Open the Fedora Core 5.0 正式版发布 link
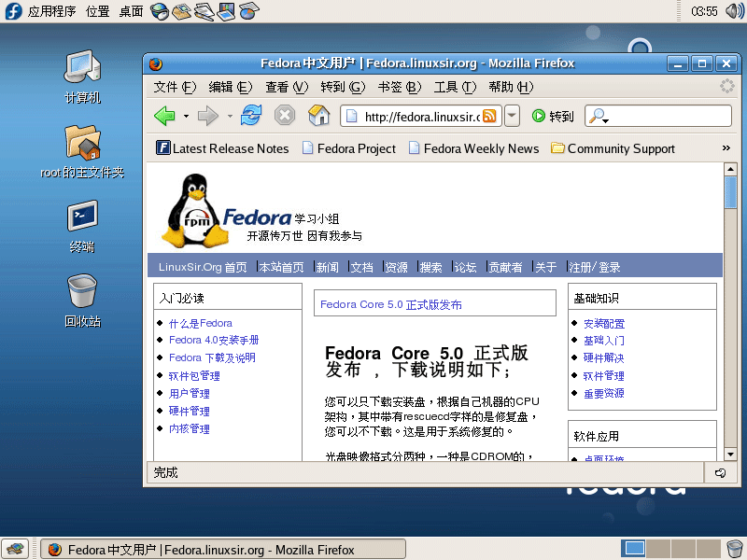Viewport: 747px width, 560px height. tap(391, 304)
